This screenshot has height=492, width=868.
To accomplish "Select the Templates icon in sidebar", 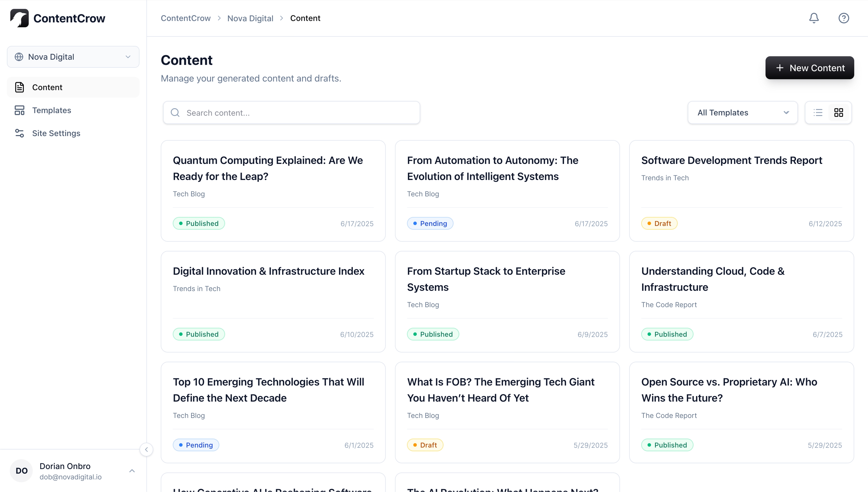I will point(19,110).
